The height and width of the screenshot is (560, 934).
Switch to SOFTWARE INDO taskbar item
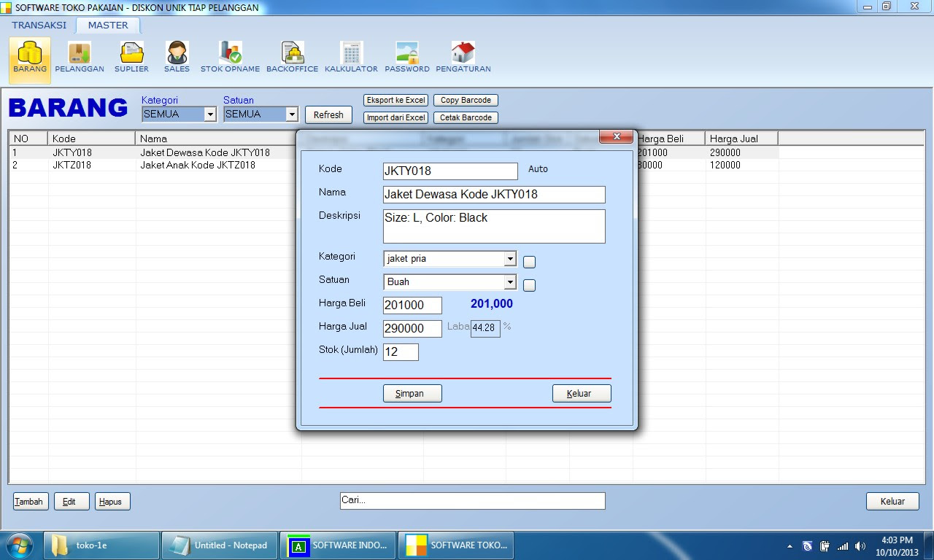click(x=338, y=545)
